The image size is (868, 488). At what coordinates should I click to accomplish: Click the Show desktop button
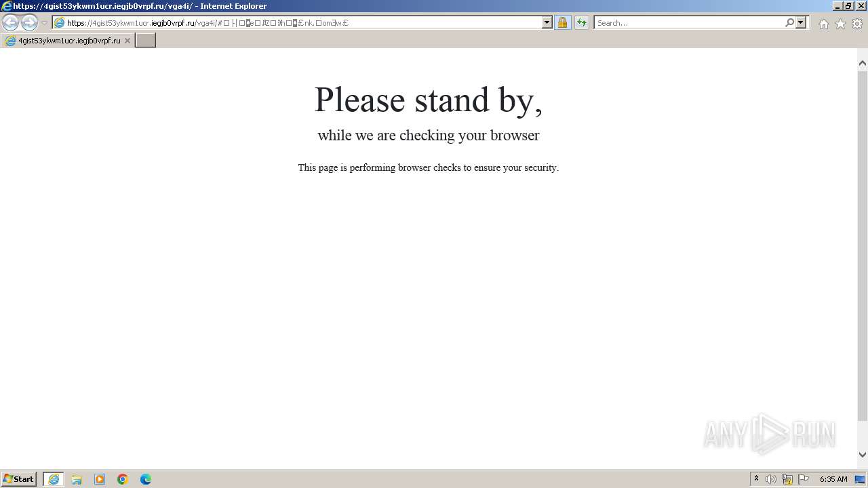[861, 479]
